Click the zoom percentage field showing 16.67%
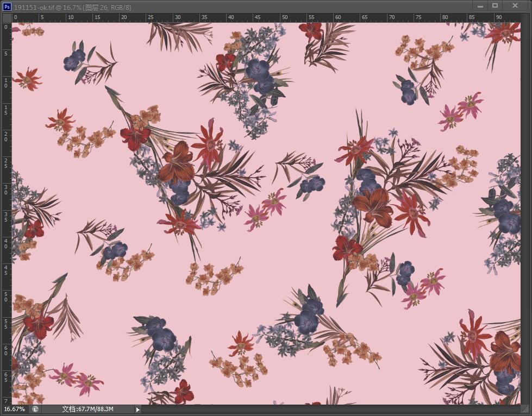Image resolution: width=532 pixels, height=416 pixels. [x=15, y=409]
